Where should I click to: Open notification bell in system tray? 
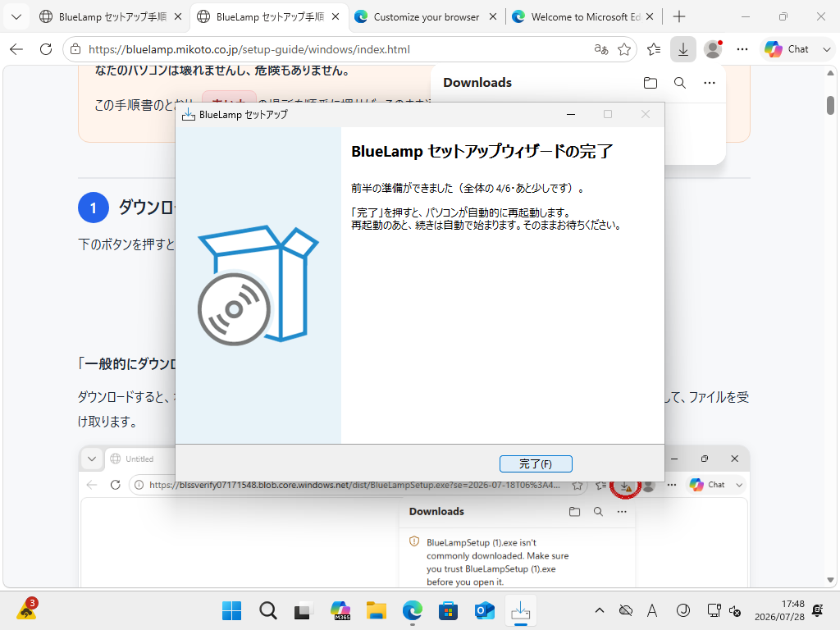coord(818,610)
